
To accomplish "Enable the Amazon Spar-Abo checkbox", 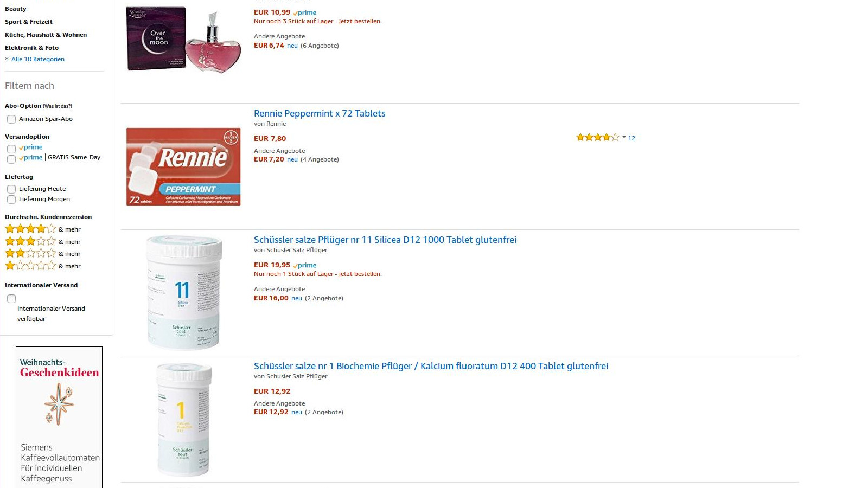I will 11,119.
